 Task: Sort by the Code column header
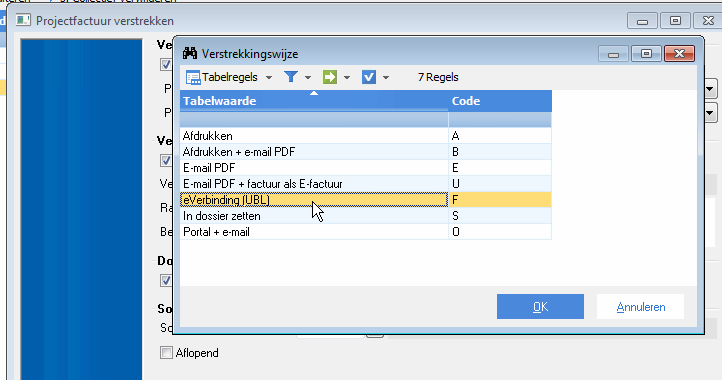[500, 101]
